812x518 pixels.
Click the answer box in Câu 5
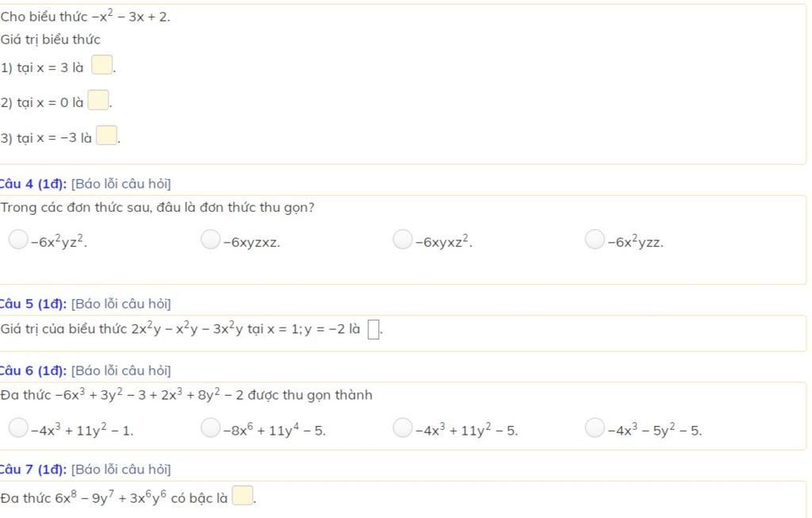[x=373, y=329]
